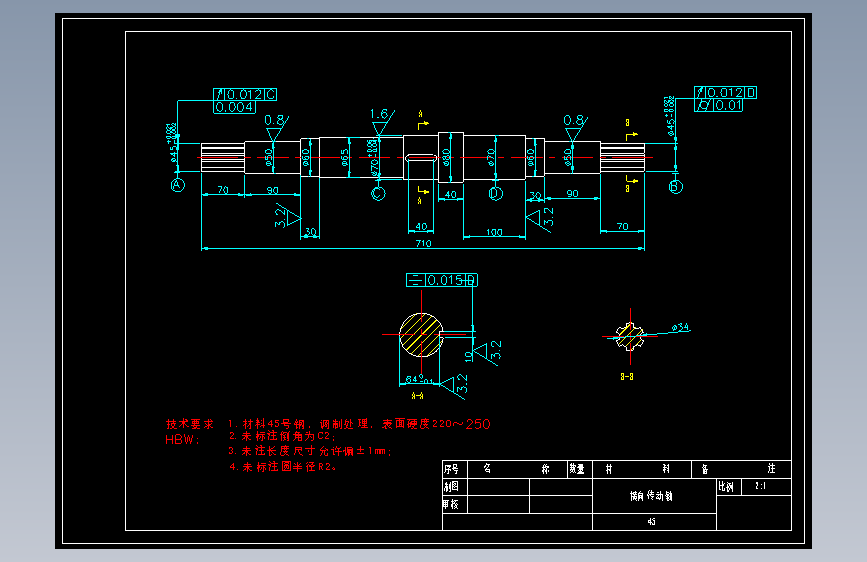
Task: Select the '0.004' tolerance frame
Action: [x=234, y=107]
